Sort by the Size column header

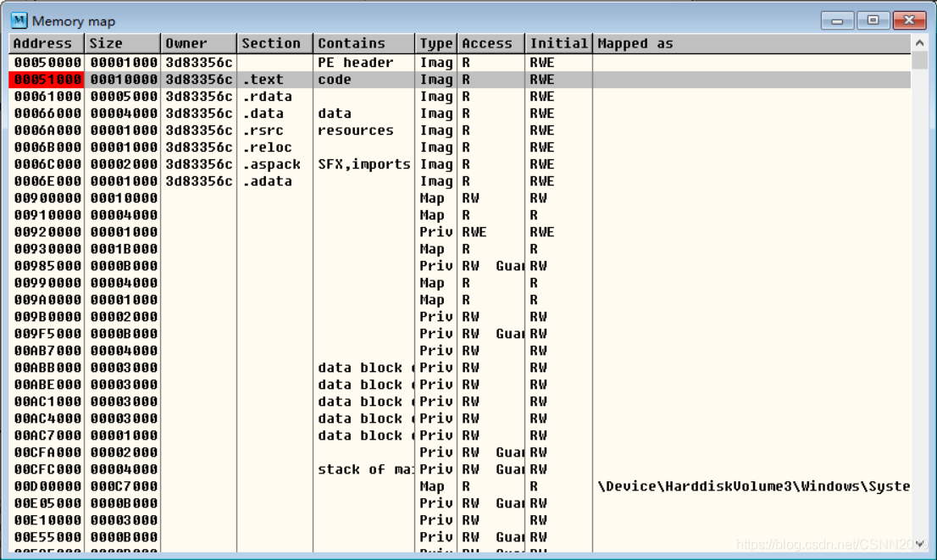(x=123, y=43)
